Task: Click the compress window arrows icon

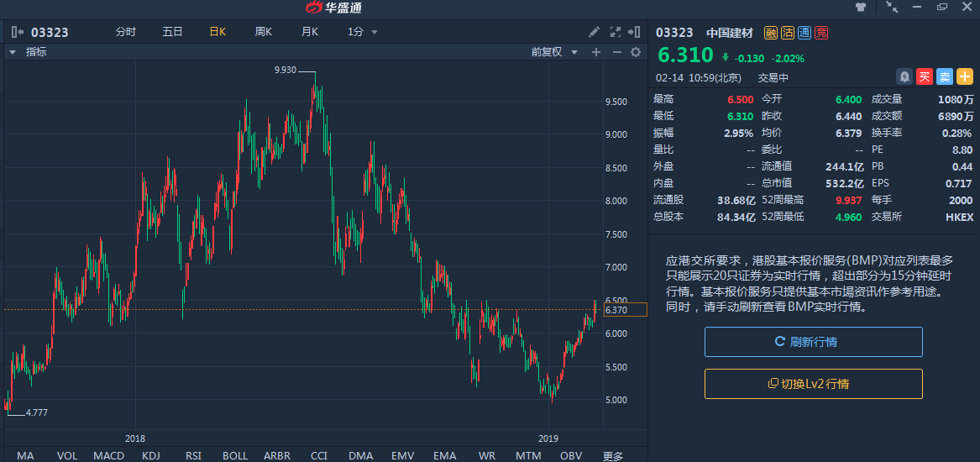Action: 892,8
